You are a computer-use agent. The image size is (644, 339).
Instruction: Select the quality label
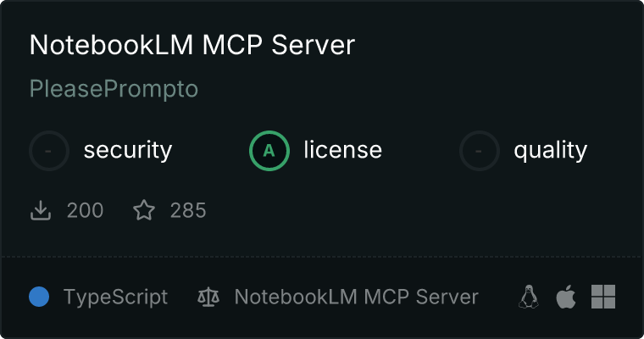point(550,150)
